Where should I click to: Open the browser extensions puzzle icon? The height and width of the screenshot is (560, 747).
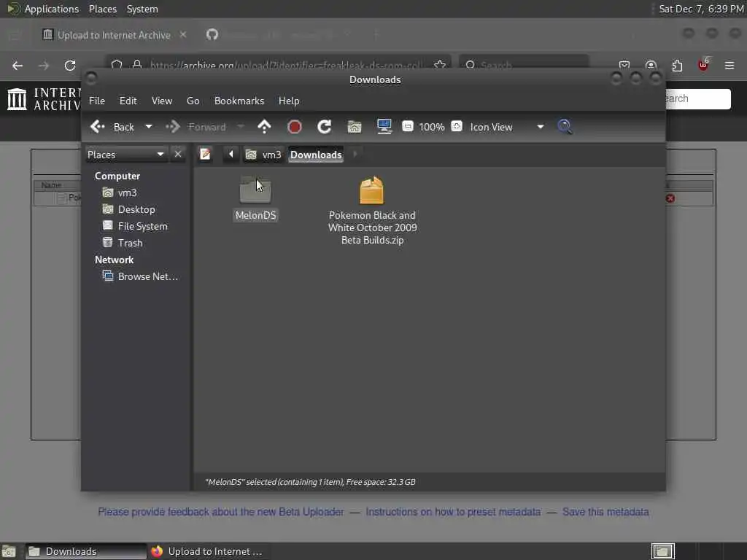click(677, 65)
